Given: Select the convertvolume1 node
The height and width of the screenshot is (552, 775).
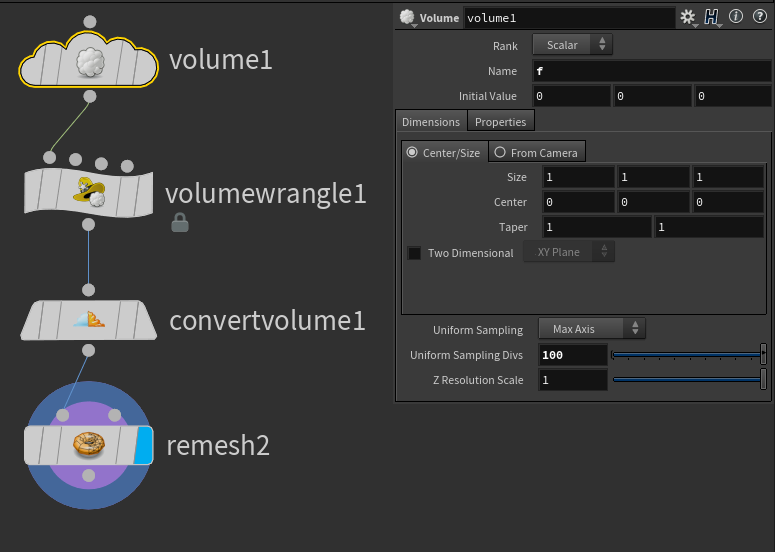Looking at the screenshot, I should point(89,320).
